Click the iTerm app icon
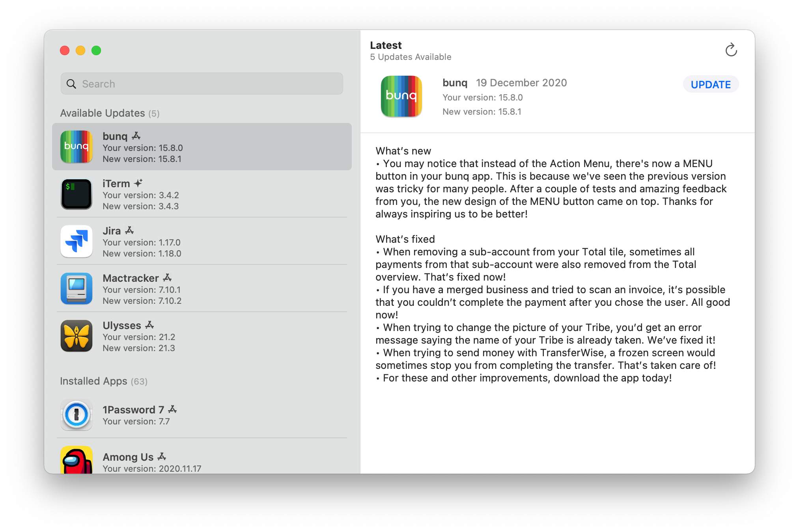 click(x=78, y=193)
